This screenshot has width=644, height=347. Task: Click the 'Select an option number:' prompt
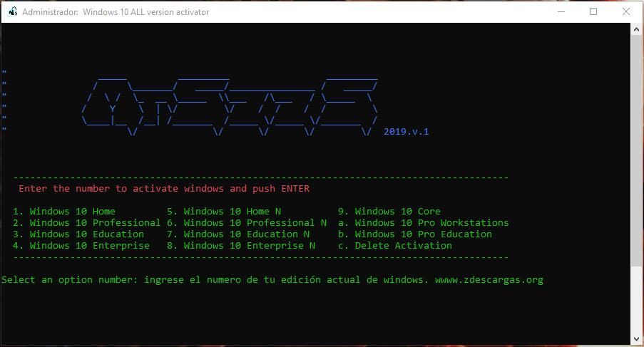[70, 280]
